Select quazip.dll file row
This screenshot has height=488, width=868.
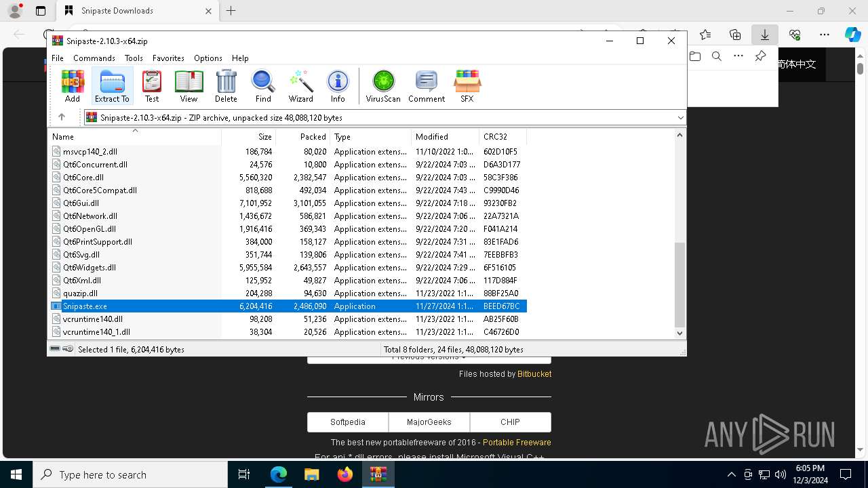coord(288,293)
